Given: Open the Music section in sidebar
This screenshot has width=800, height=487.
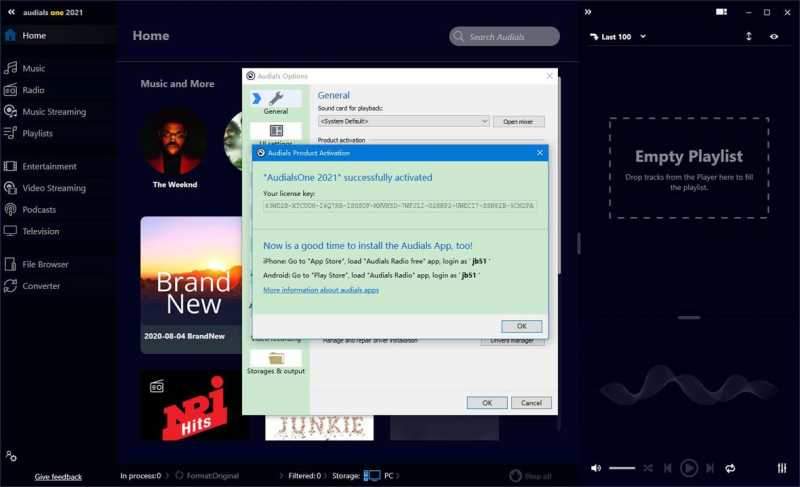Looking at the screenshot, I should [x=34, y=69].
